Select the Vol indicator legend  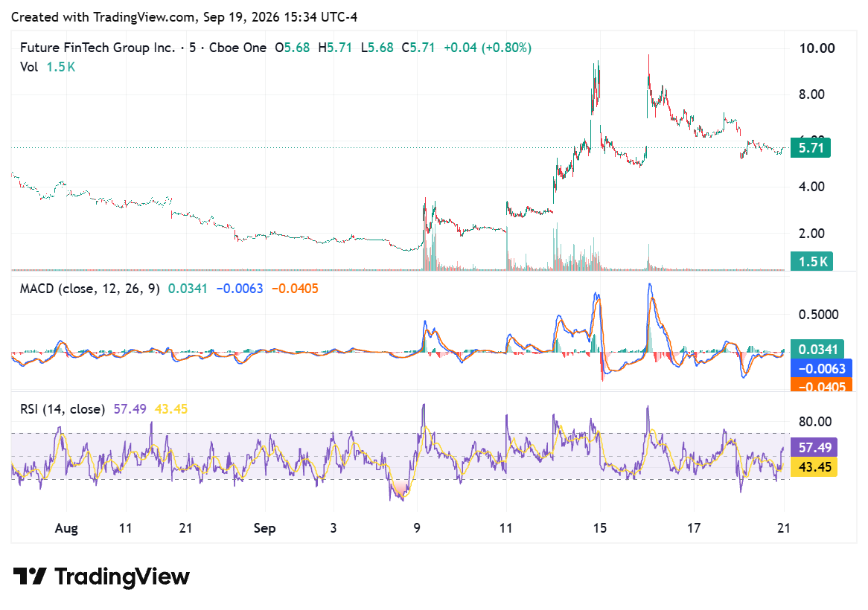(x=48, y=67)
